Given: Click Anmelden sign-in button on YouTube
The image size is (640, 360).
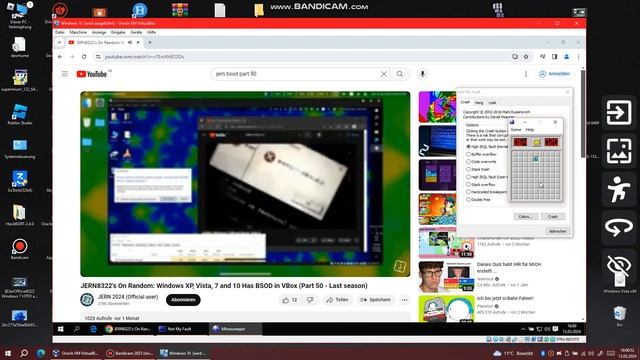Looking at the screenshot, I should coord(555,74).
